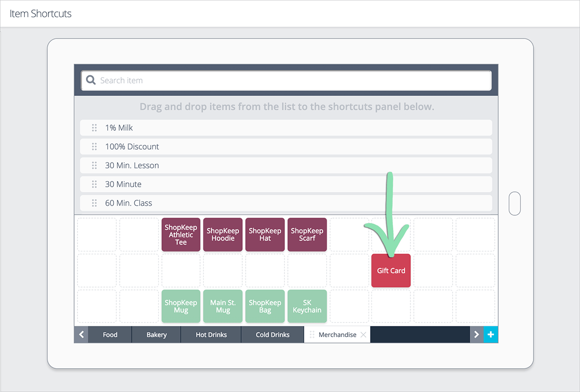Click the left arrow of the tab bar
Image resolution: width=580 pixels, height=392 pixels.
(81, 335)
